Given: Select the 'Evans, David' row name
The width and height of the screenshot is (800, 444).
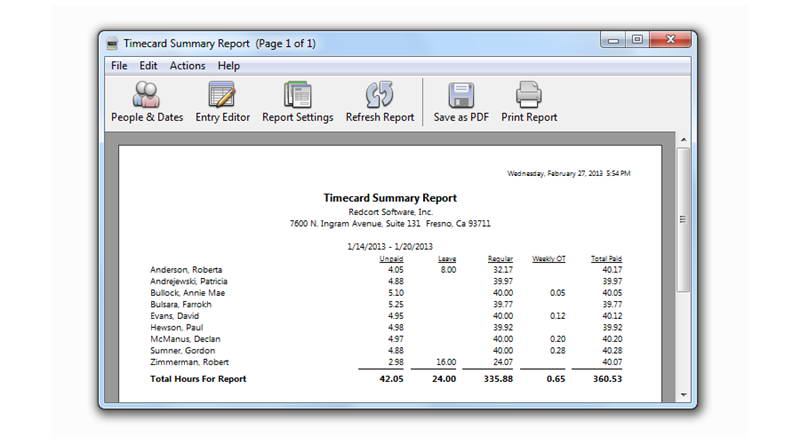Looking at the screenshot, I should 174,316.
